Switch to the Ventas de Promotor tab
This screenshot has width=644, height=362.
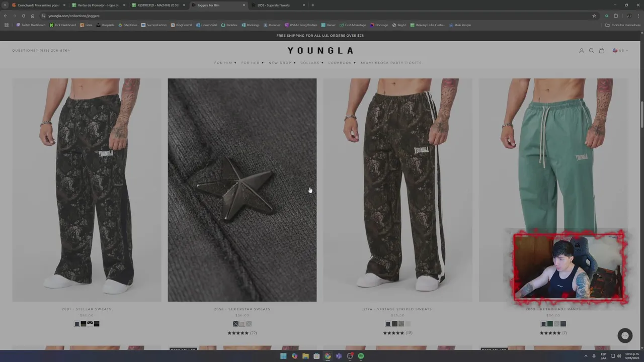[x=98, y=5]
